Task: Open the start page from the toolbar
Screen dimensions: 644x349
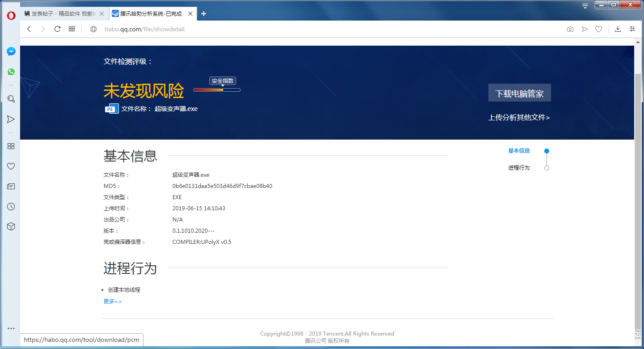Action: click(x=72, y=29)
